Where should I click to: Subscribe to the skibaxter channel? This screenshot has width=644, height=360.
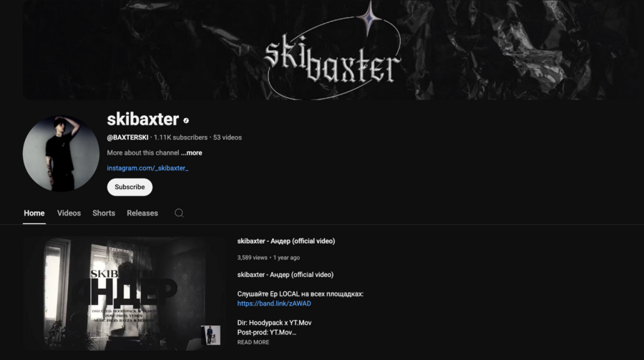(130, 187)
